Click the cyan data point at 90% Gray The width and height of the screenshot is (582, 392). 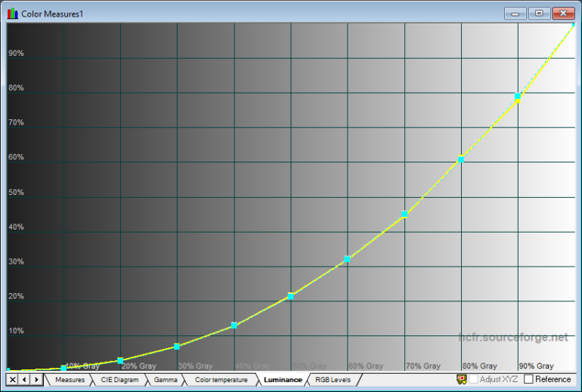(518, 97)
